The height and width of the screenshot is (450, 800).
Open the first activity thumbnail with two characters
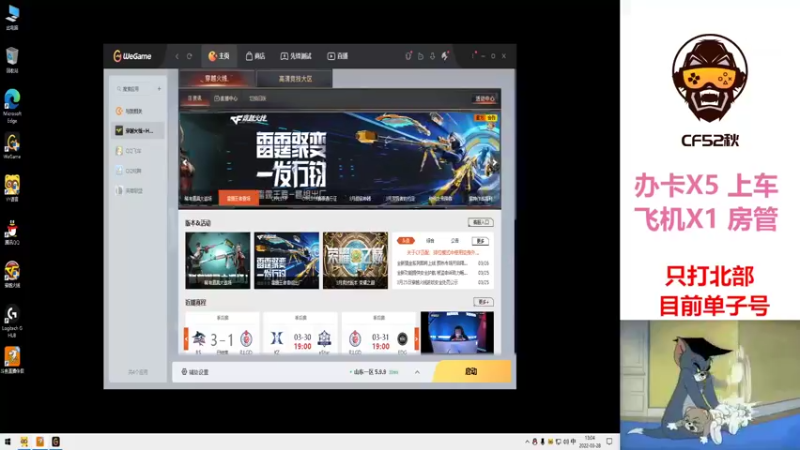tap(218, 260)
